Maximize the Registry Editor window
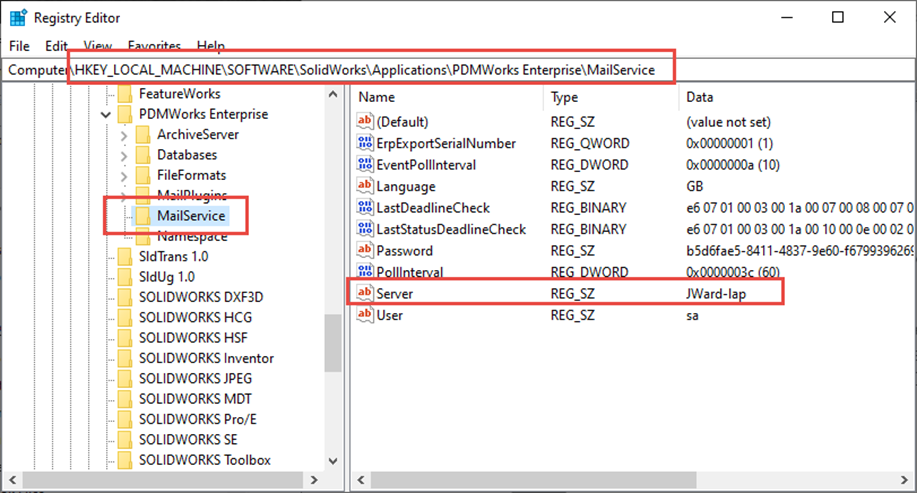917x493 pixels. [838, 17]
